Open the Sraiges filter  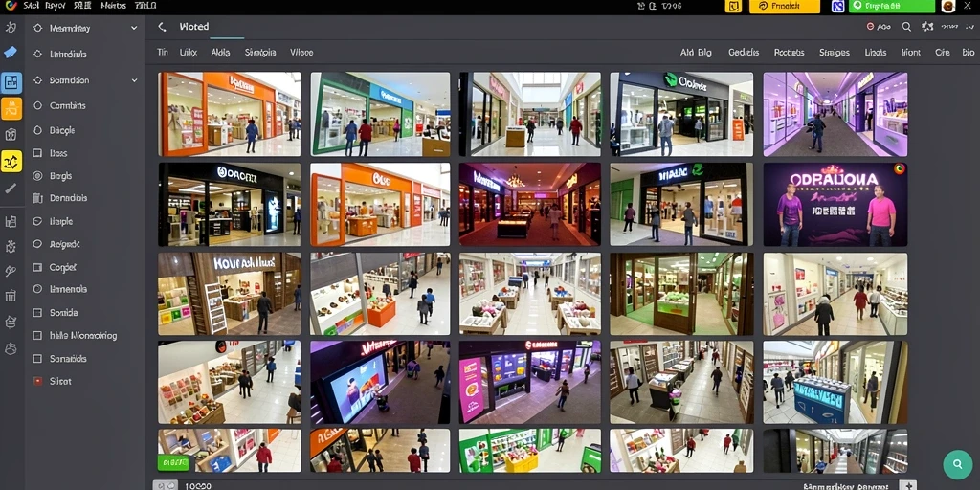(x=835, y=53)
